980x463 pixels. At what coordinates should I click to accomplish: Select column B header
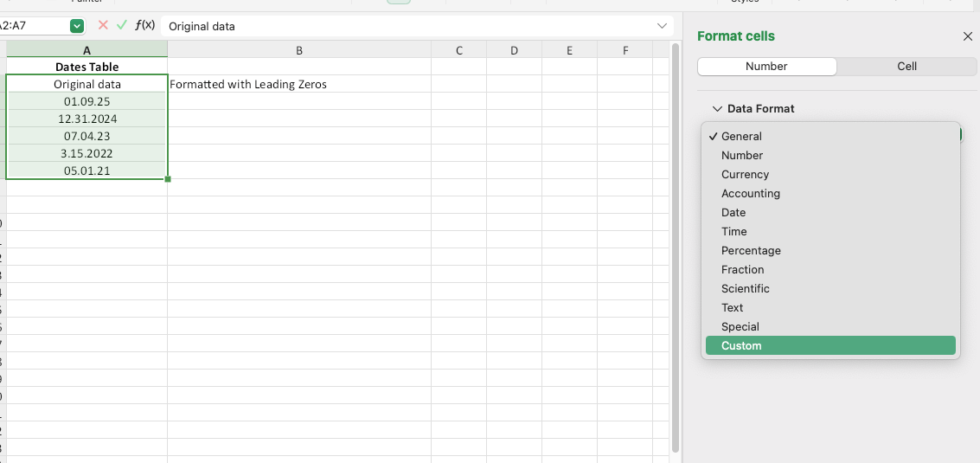click(x=299, y=50)
